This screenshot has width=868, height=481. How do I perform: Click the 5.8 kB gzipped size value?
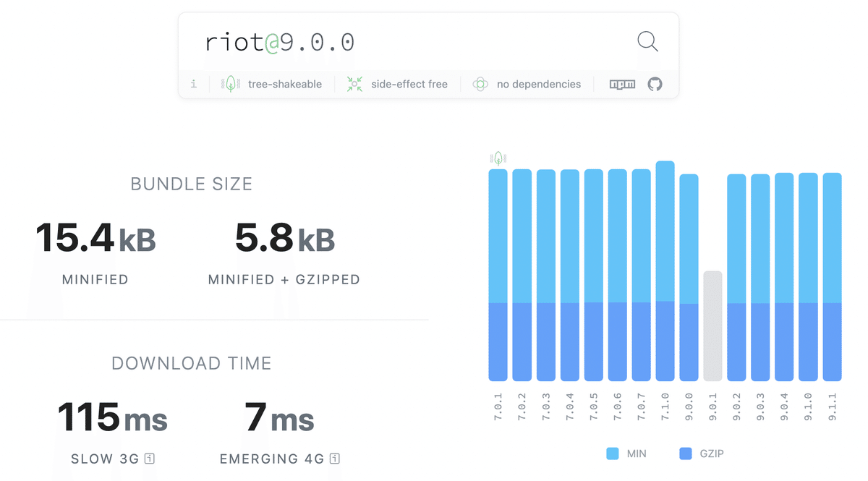pyautogui.click(x=285, y=238)
